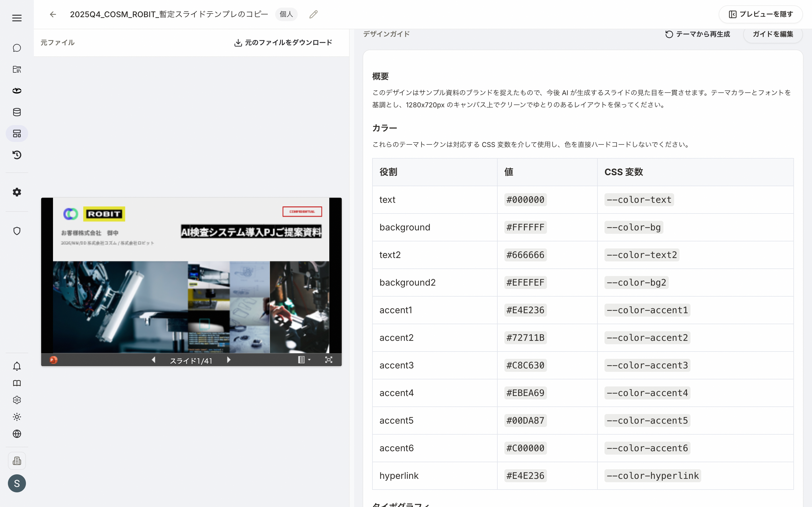
Task: Open the slide preview in fullscreen
Action: (x=329, y=360)
